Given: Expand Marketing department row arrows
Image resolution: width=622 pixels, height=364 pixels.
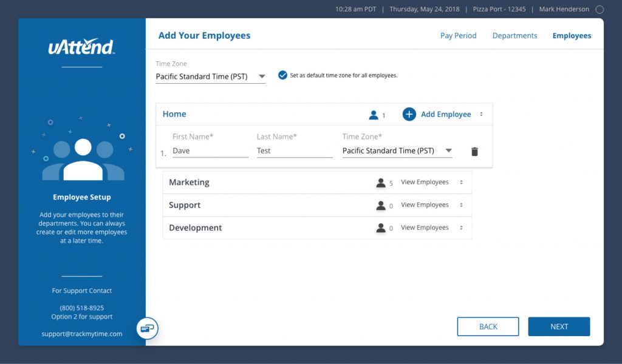Looking at the screenshot, I should [462, 182].
